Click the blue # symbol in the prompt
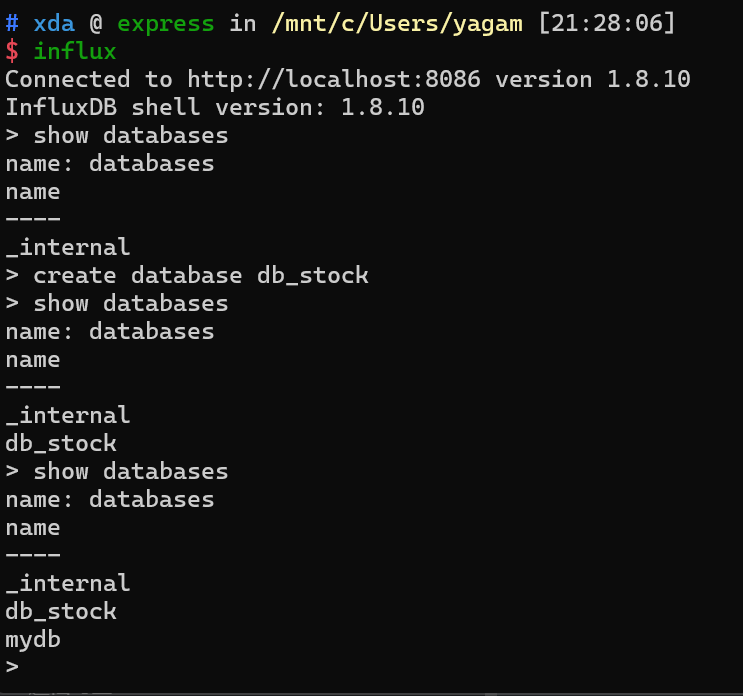 click(12, 23)
